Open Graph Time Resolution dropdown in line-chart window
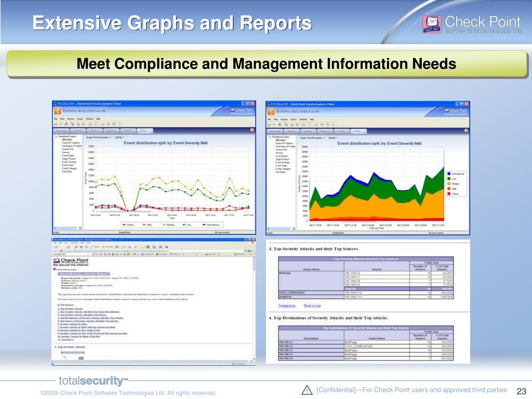Screen dimensions: 532x399 click(x=98, y=137)
